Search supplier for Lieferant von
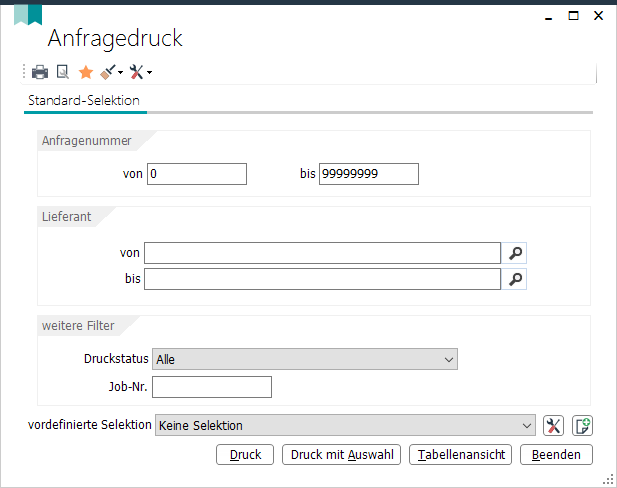 click(515, 253)
